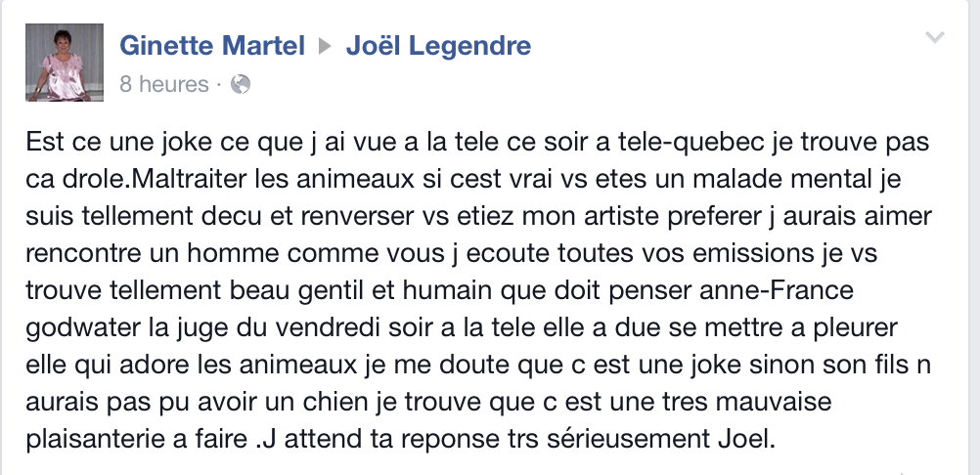Image resolution: width=980 pixels, height=475 pixels.
Task: Click the phrase 'malade mental' in the post
Action: coord(786,180)
